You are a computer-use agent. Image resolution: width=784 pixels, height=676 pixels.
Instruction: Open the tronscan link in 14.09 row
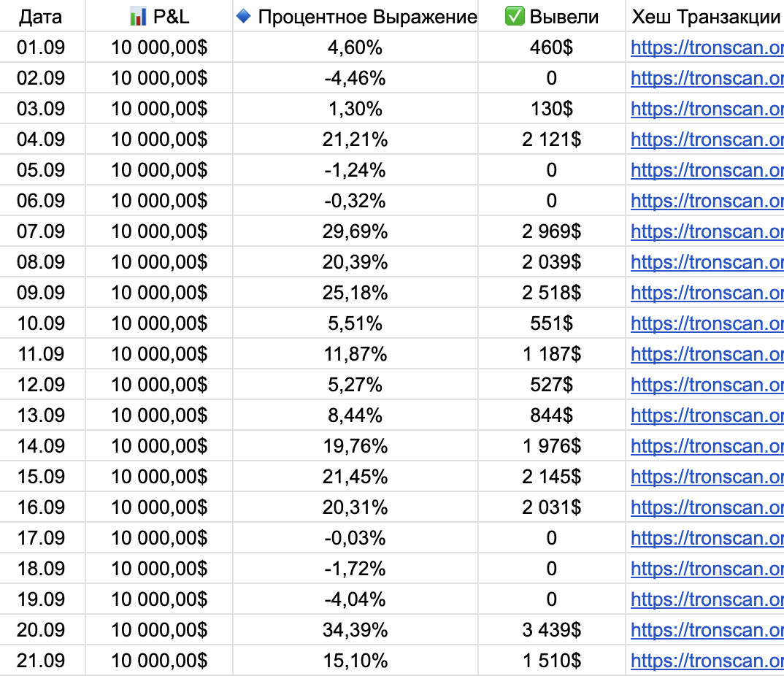tap(707, 446)
